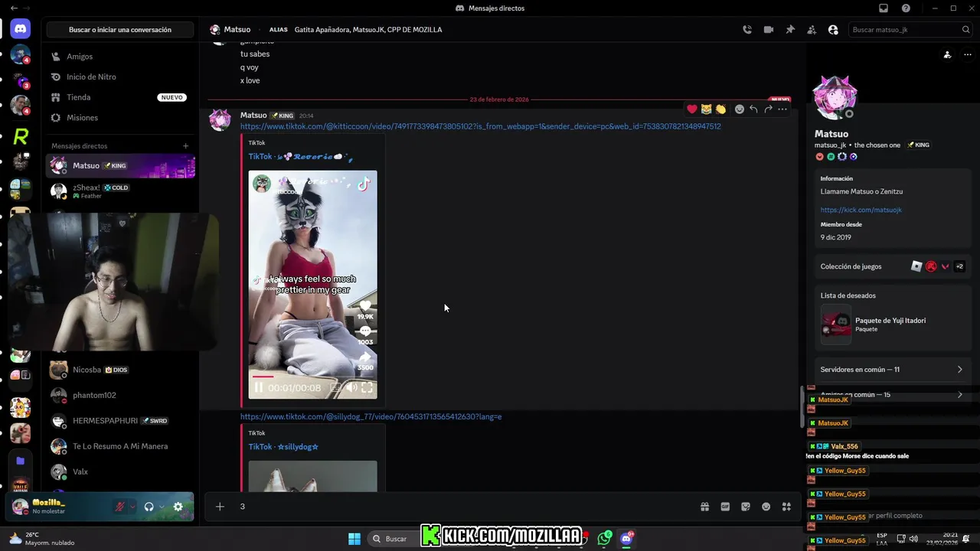The width and height of the screenshot is (980, 551).
Task: Open more options for Matsuo's message
Action: pyautogui.click(x=782, y=109)
